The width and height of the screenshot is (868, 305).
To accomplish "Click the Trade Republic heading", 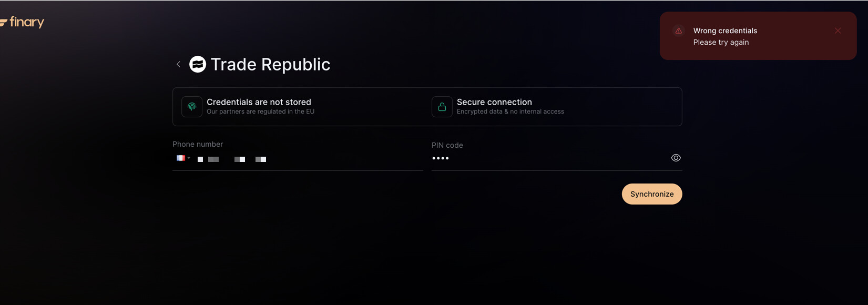I will (x=270, y=64).
